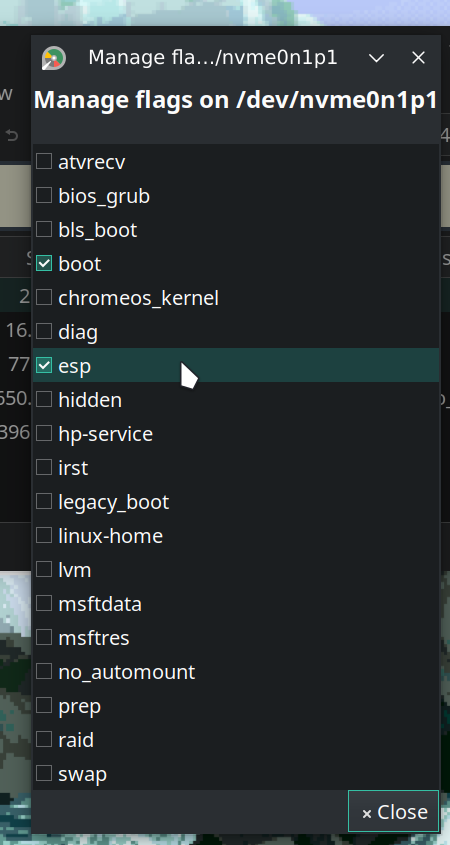Tick the bls_boot checkbox

click(x=44, y=229)
